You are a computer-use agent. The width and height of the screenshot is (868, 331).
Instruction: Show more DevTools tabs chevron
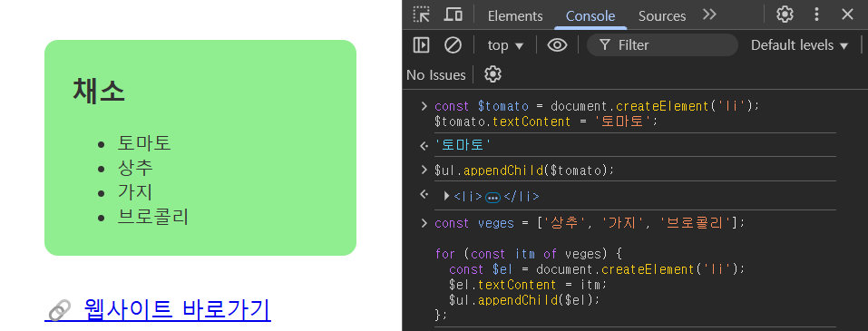pos(709,15)
